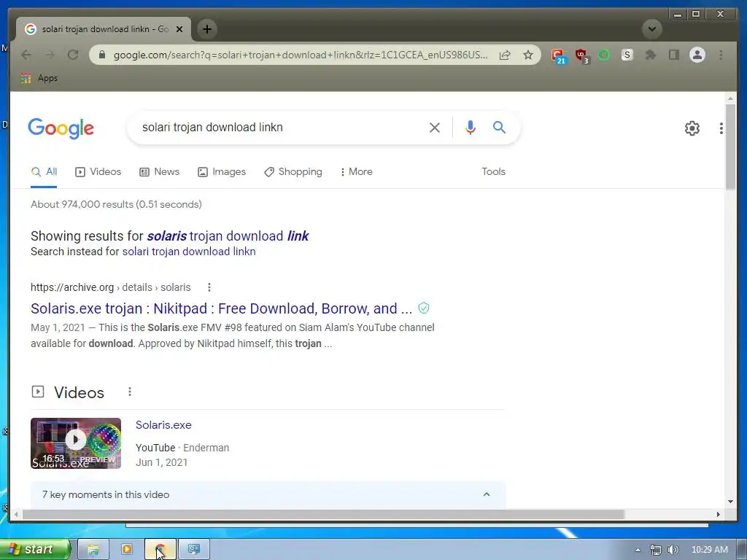Click the share page icon in address bar
This screenshot has width=747, height=560.
pyautogui.click(x=505, y=55)
